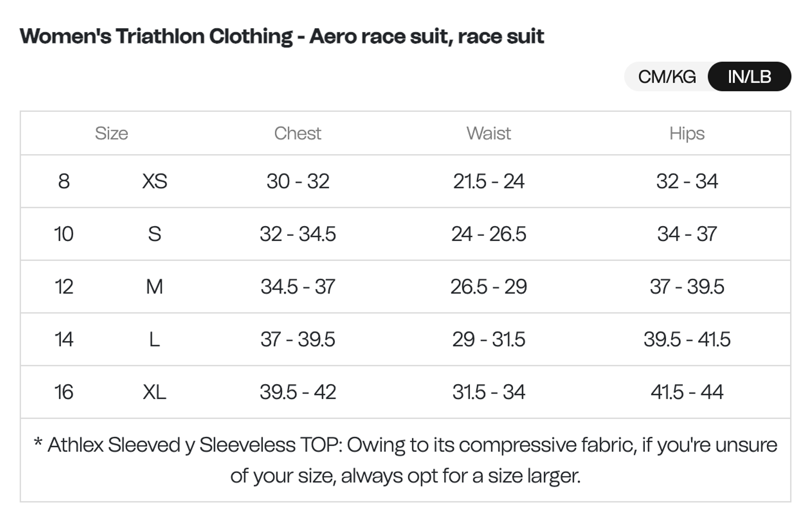
Task: Click the XL hips value 41.5 - 44
Action: (686, 392)
